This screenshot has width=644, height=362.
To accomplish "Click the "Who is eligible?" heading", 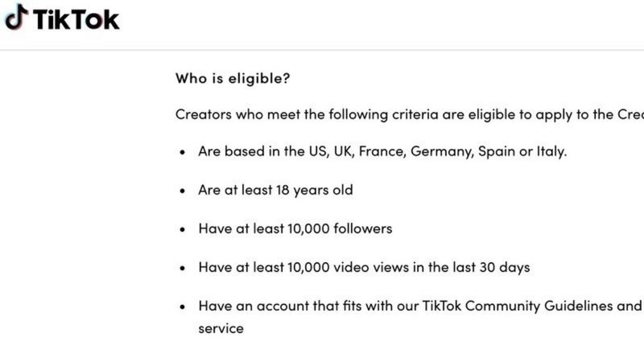I will tap(233, 79).
